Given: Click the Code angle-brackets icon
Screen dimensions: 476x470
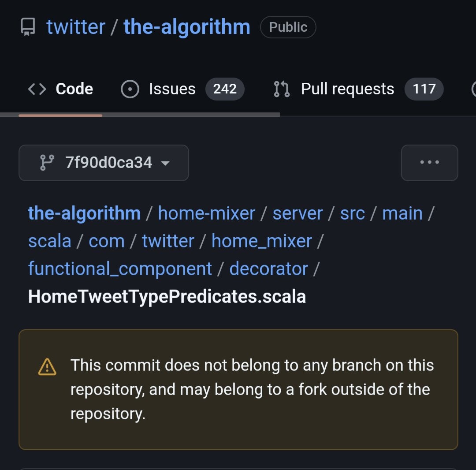Looking at the screenshot, I should (x=37, y=89).
